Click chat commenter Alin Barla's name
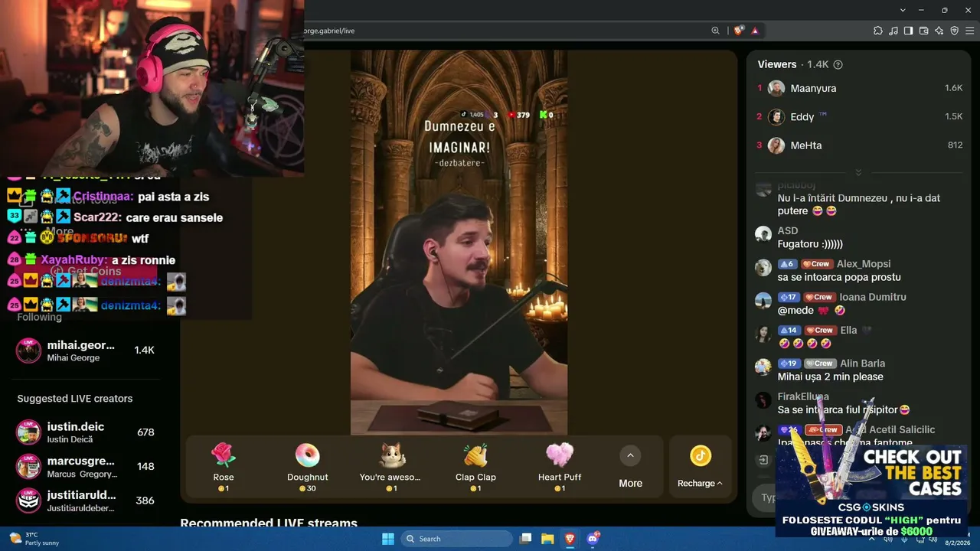This screenshot has height=551, width=980. [862, 364]
